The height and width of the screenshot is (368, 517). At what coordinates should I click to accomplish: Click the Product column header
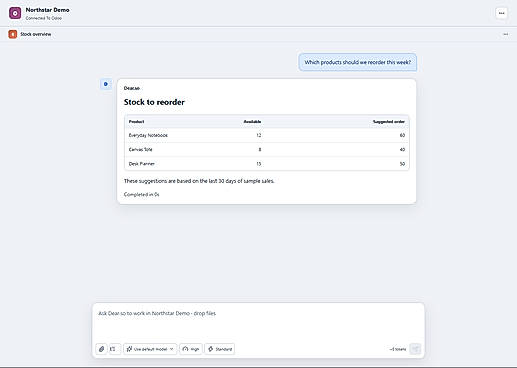[x=136, y=122]
